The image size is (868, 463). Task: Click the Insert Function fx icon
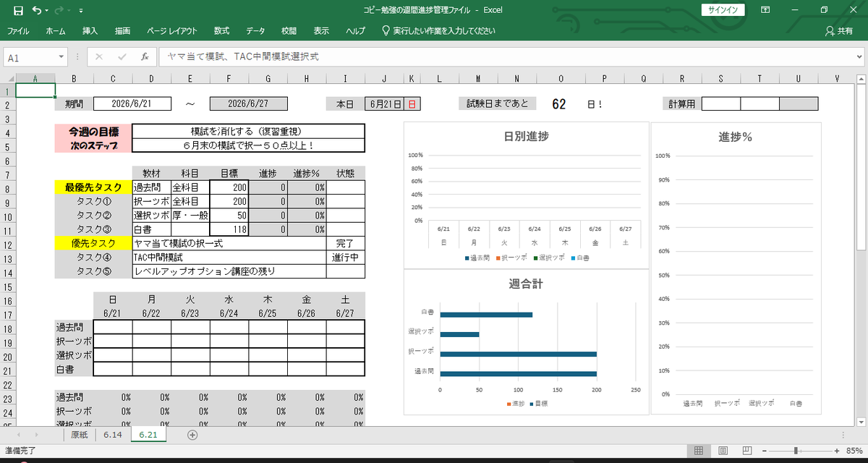click(x=145, y=56)
